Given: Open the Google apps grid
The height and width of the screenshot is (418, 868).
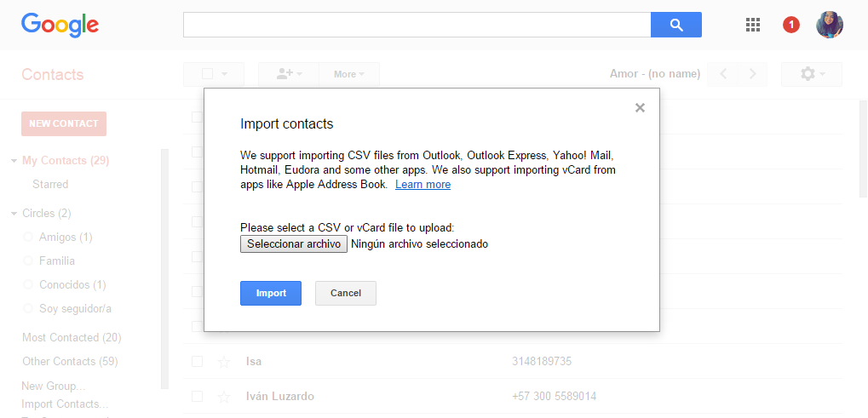Looking at the screenshot, I should click(x=753, y=25).
